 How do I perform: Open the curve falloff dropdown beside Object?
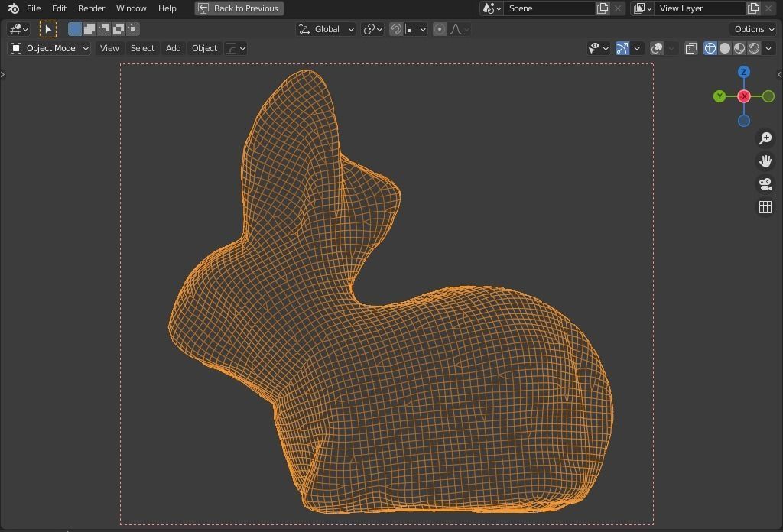click(x=236, y=48)
